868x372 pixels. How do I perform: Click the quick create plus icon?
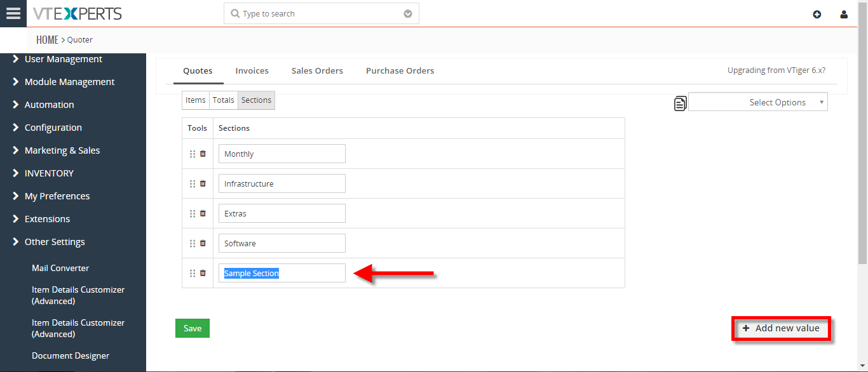(x=817, y=14)
